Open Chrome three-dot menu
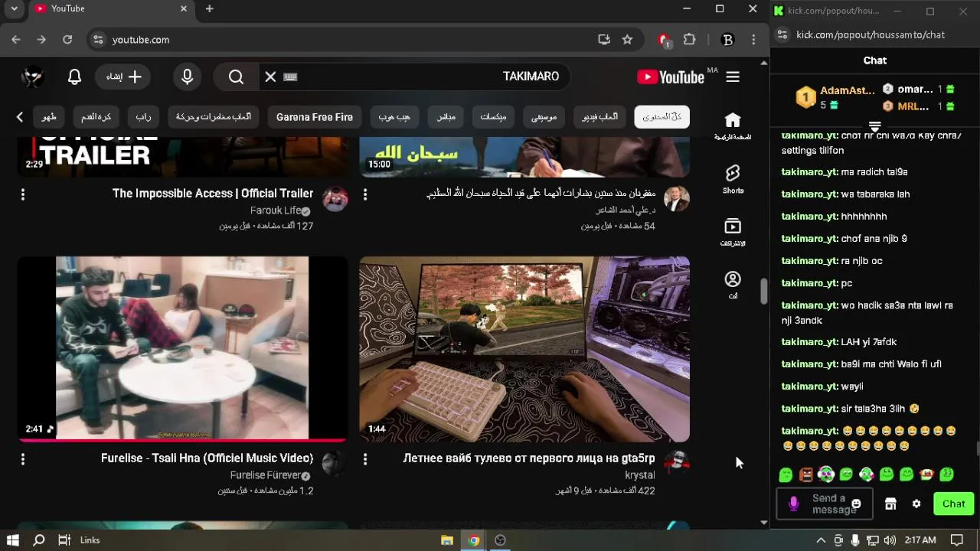This screenshot has width=980, height=551. pos(753,40)
